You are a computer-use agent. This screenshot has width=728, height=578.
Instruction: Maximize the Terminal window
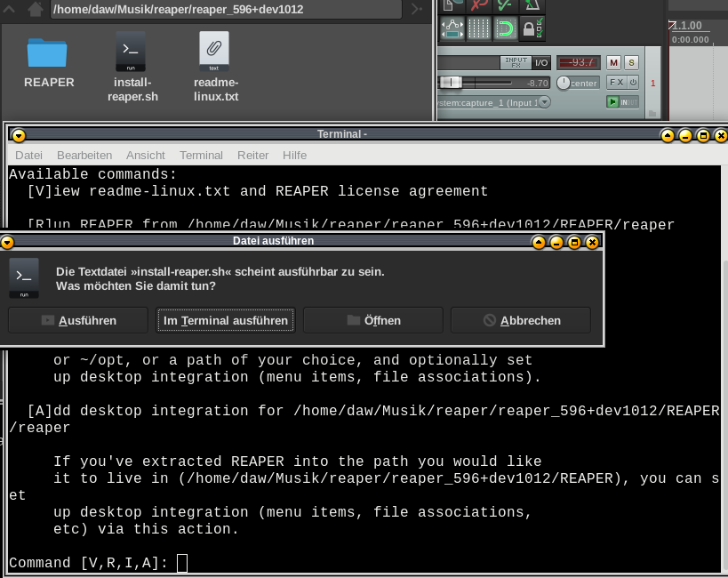(703, 136)
